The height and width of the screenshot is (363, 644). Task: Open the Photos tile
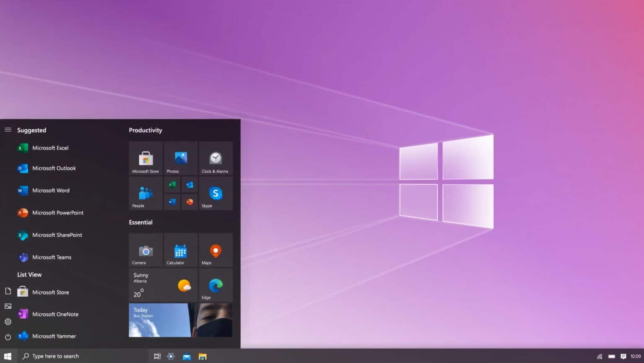point(180,159)
